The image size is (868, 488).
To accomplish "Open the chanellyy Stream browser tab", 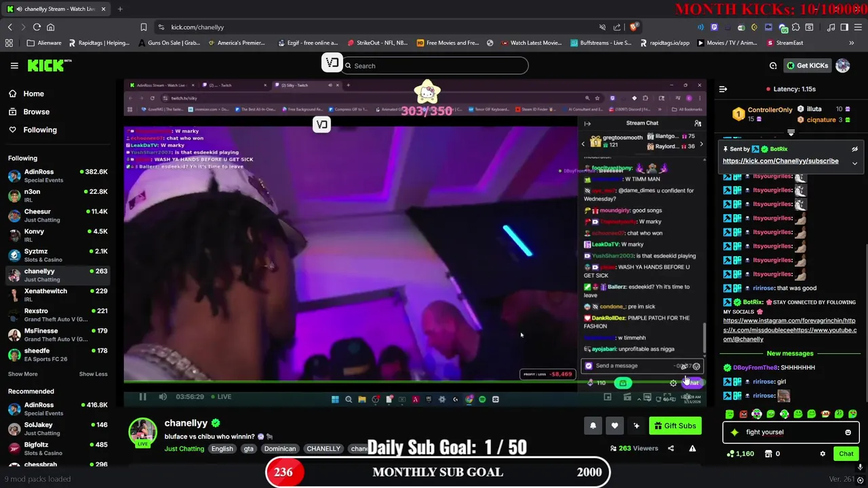I will 56,9.
